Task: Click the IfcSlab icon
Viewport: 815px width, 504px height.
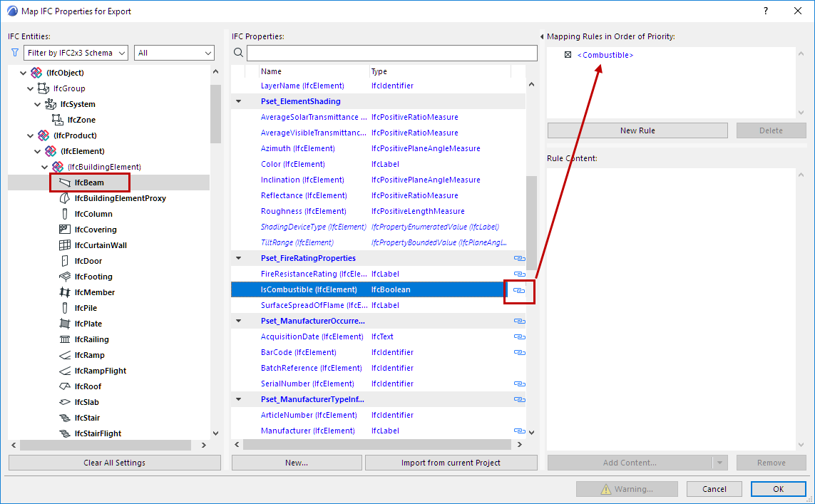Action: 64,401
